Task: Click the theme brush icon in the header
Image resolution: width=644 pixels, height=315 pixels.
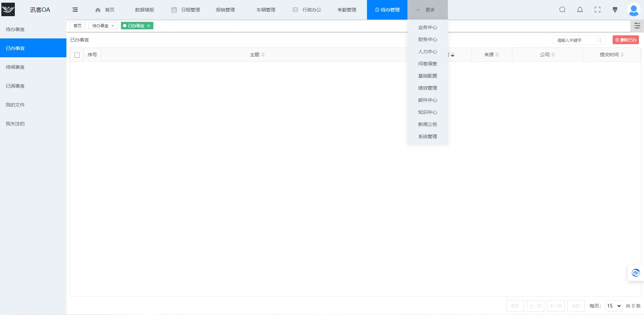Action: coord(615,10)
